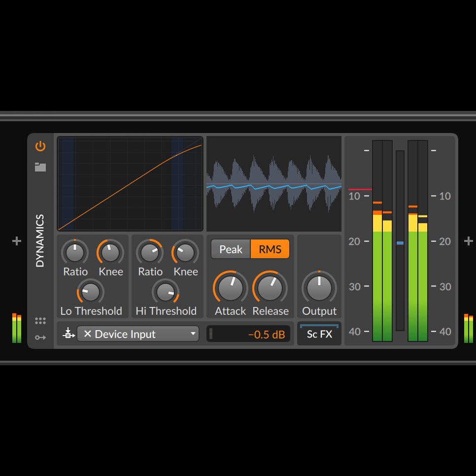This screenshot has width=476, height=476.
Task: Open the Device Input dropdown
Action: coord(138,334)
